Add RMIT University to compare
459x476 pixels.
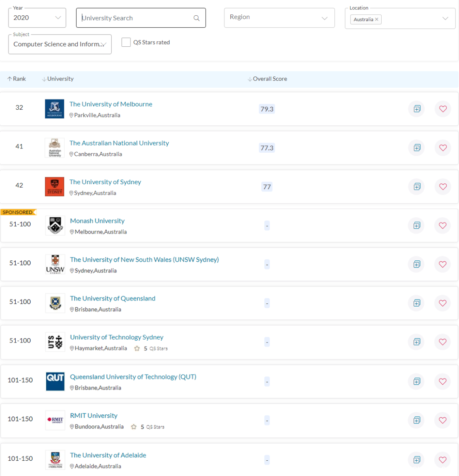click(x=416, y=420)
